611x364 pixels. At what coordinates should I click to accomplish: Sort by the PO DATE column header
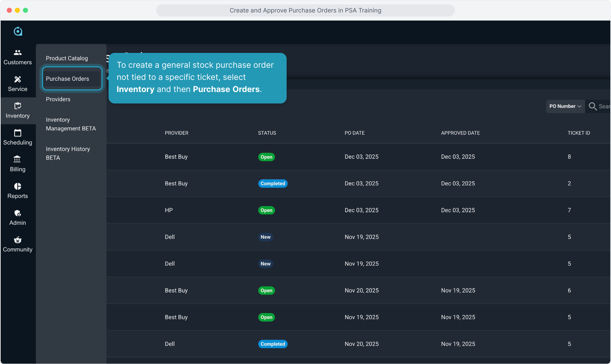tap(354, 133)
